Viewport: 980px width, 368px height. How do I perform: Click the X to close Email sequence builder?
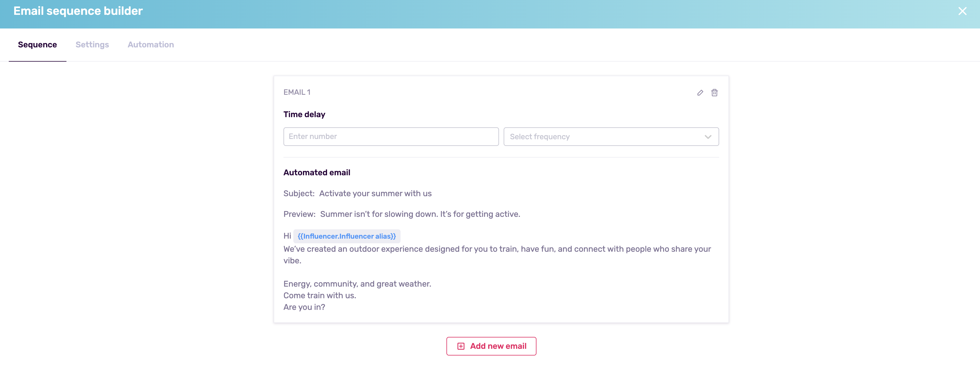pos(963,11)
